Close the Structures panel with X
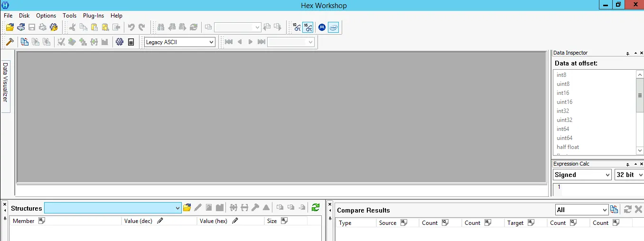The image size is (644, 241). pos(5,204)
